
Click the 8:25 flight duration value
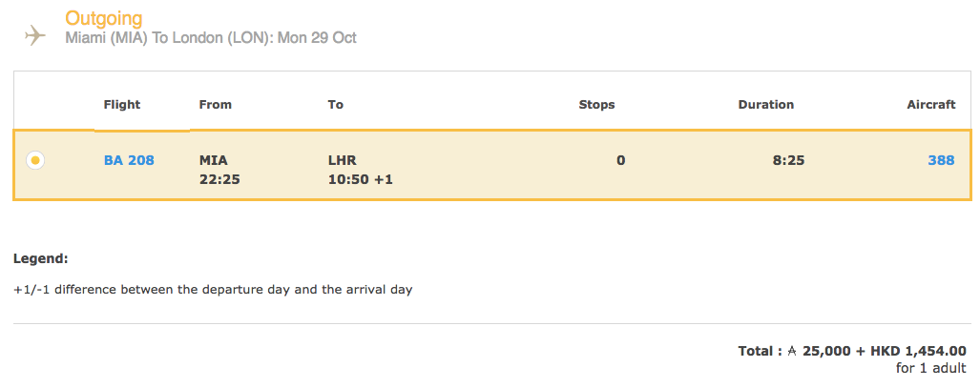point(788,160)
